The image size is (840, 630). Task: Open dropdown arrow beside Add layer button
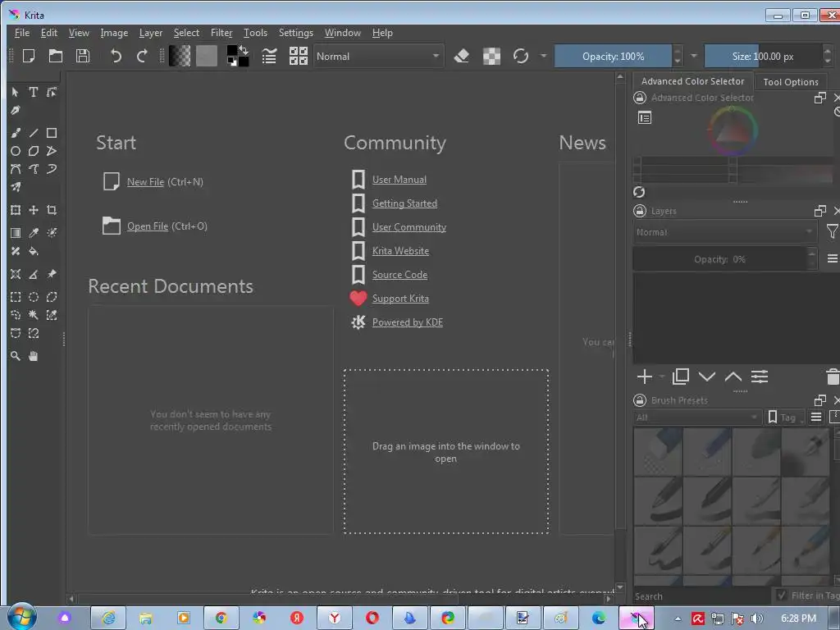(x=662, y=377)
